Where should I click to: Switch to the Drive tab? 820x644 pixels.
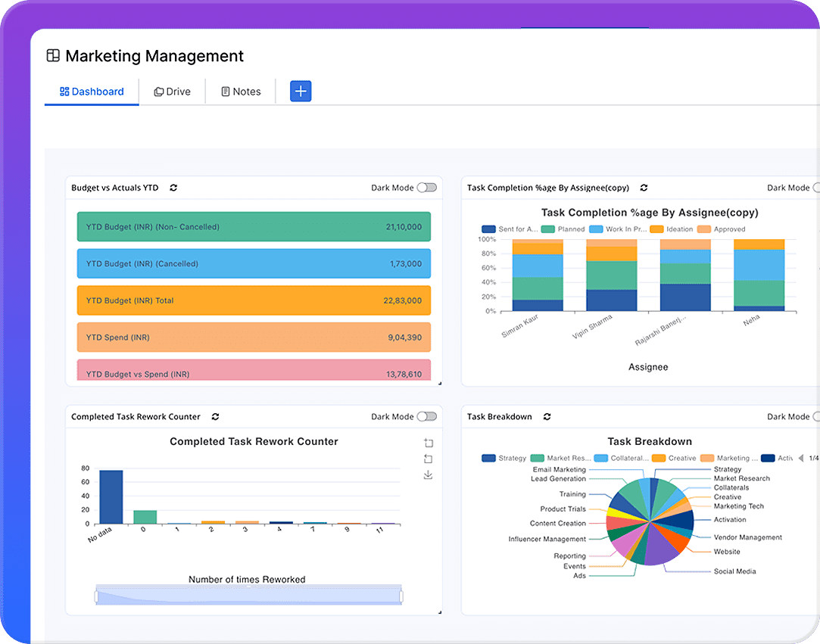(x=173, y=92)
